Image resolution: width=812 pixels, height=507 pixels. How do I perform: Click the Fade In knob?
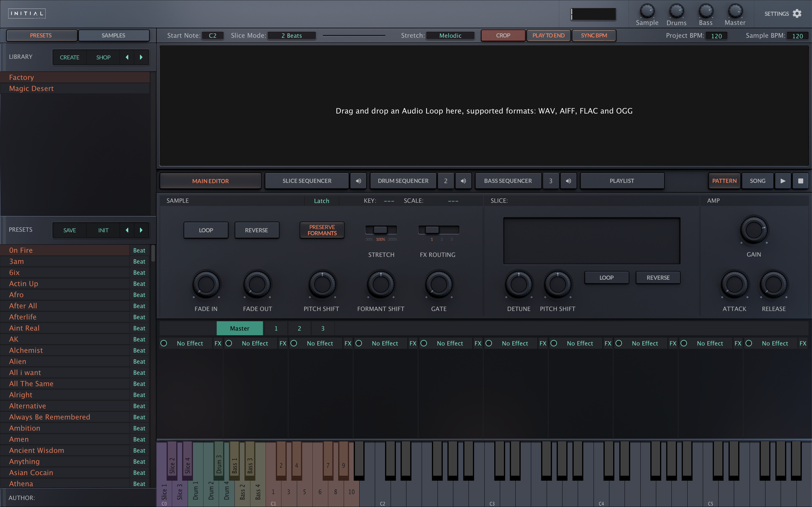(x=206, y=284)
